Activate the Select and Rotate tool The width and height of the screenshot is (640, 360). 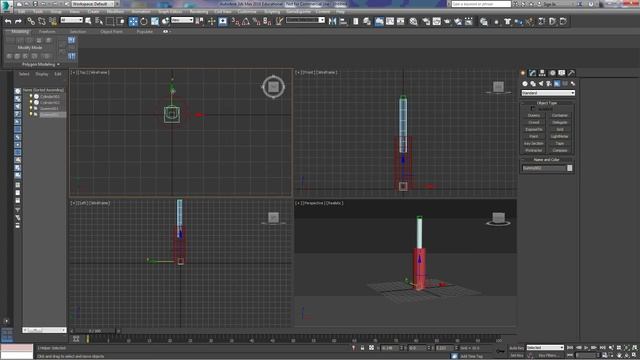[x=144, y=21]
